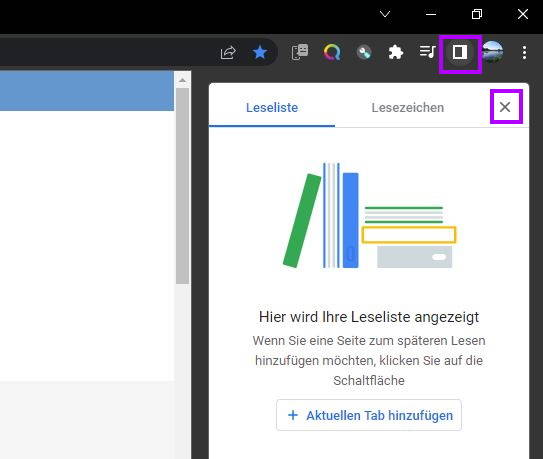Click the profile avatar picture
This screenshot has height=459, width=543.
click(492, 52)
